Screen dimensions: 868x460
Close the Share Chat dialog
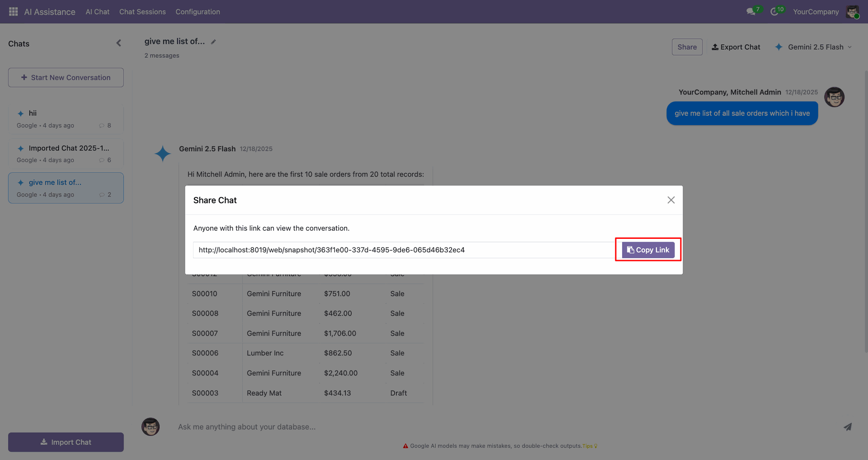click(x=671, y=200)
